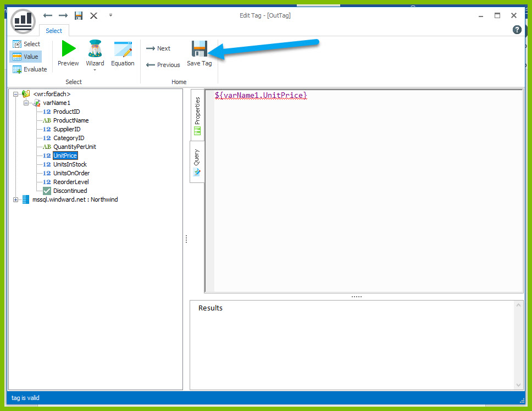
Task: Select the UnitsInStock field
Action: [70, 164]
